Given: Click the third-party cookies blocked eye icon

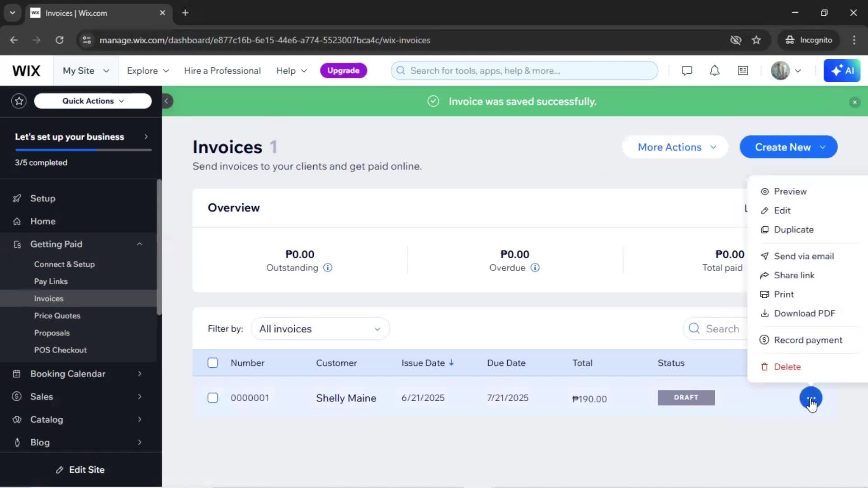Looking at the screenshot, I should pos(736,40).
